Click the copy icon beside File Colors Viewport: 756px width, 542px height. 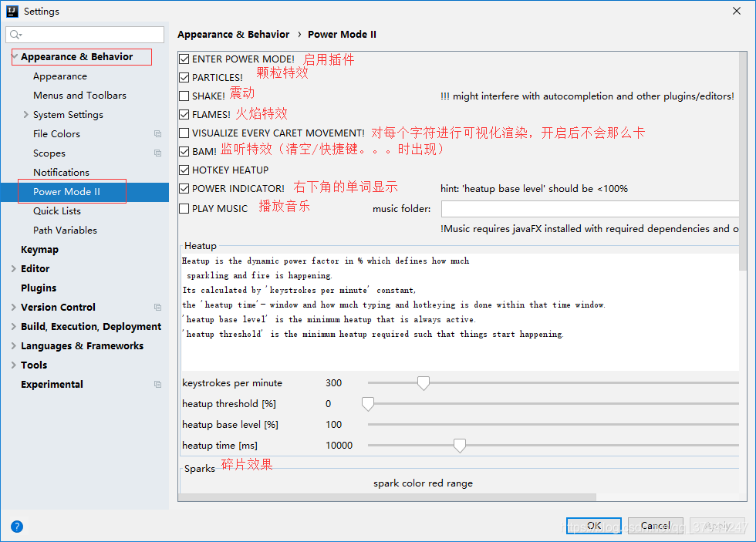[x=157, y=134]
